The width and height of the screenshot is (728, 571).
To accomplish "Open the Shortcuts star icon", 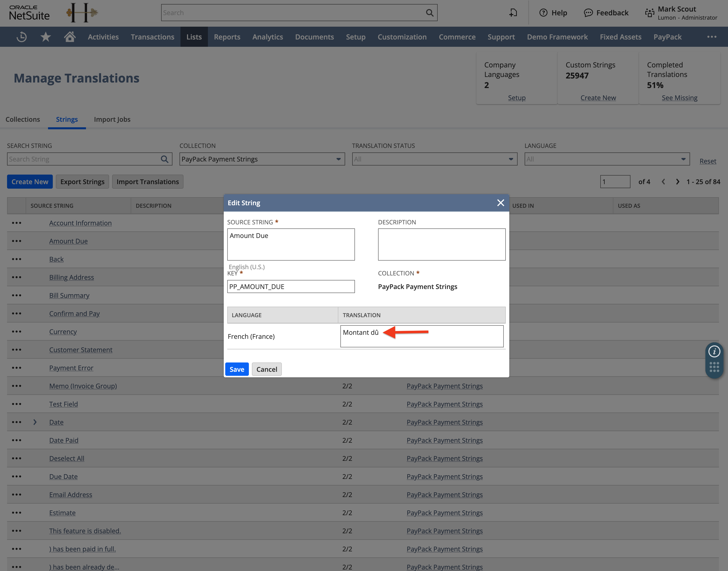I will coord(46,37).
